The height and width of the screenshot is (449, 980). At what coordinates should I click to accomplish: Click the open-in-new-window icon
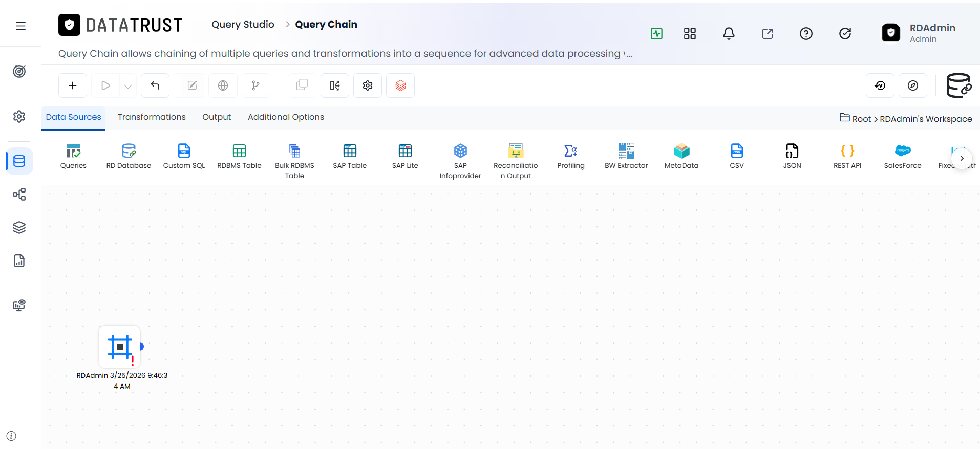[x=768, y=34]
